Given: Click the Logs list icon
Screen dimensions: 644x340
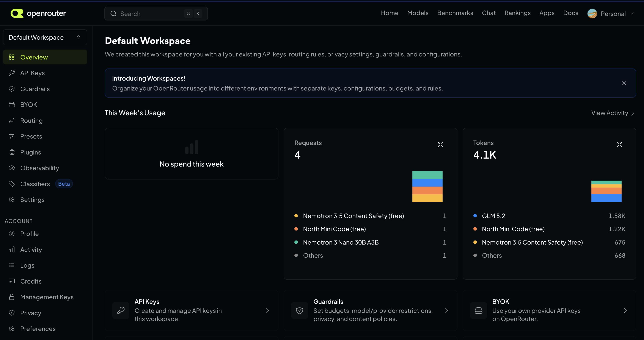Looking at the screenshot, I should [x=12, y=265].
